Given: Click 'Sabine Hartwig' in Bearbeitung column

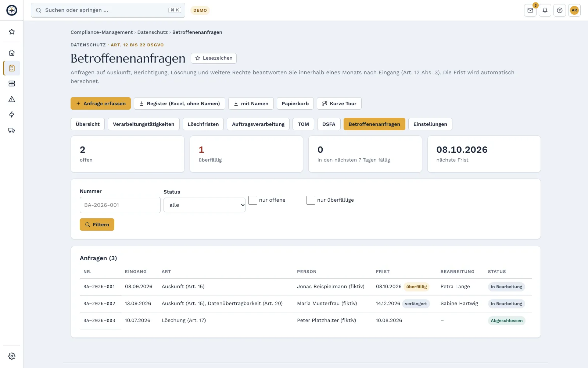Looking at the screenshot, I should point(459,304).
